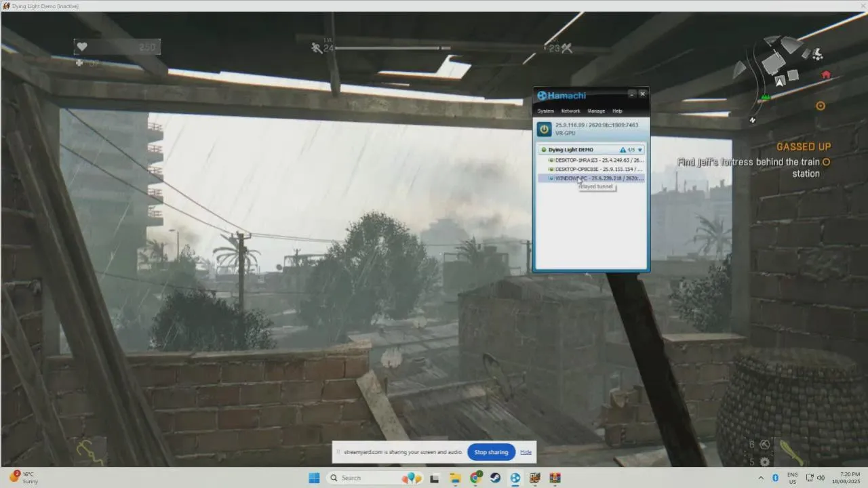Click the VR-GPU client name

pos(565,133)
